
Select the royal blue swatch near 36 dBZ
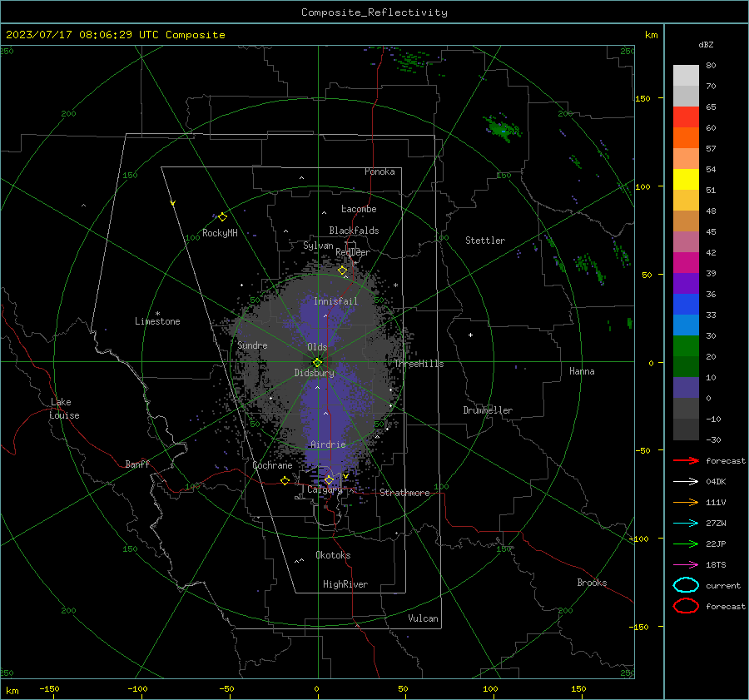(x=686, y=305)
